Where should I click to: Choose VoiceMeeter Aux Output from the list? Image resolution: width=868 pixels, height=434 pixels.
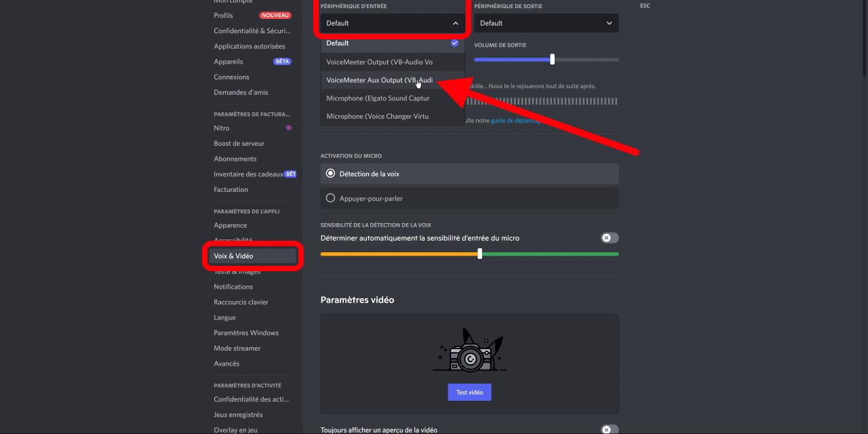[x=380, y=80]
